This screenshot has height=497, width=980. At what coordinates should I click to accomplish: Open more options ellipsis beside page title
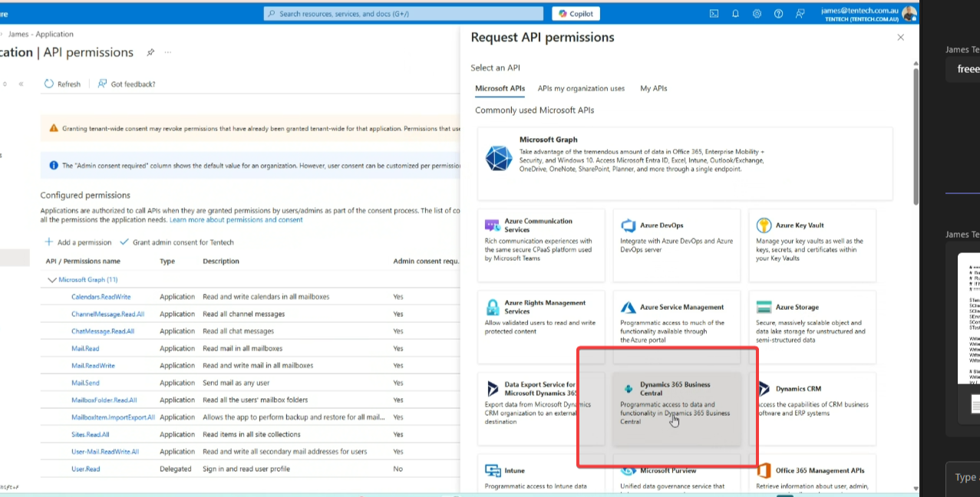167,52
